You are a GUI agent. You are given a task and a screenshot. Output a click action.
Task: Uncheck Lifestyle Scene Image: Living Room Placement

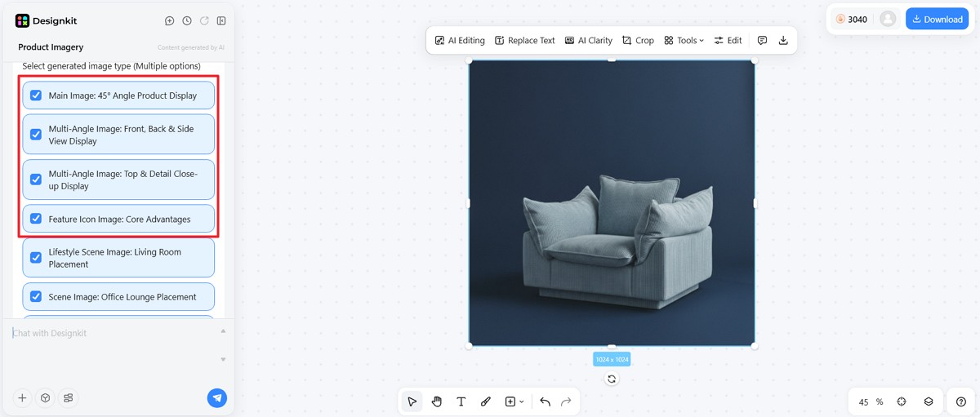36,258
